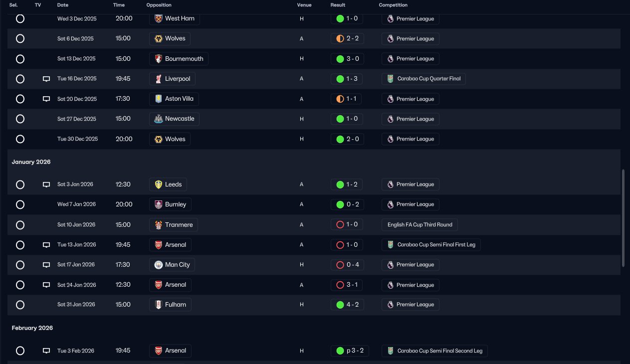
Task: Collapse the January 2026 month section header
Action: pyautogui.click(x=31, y=162)
